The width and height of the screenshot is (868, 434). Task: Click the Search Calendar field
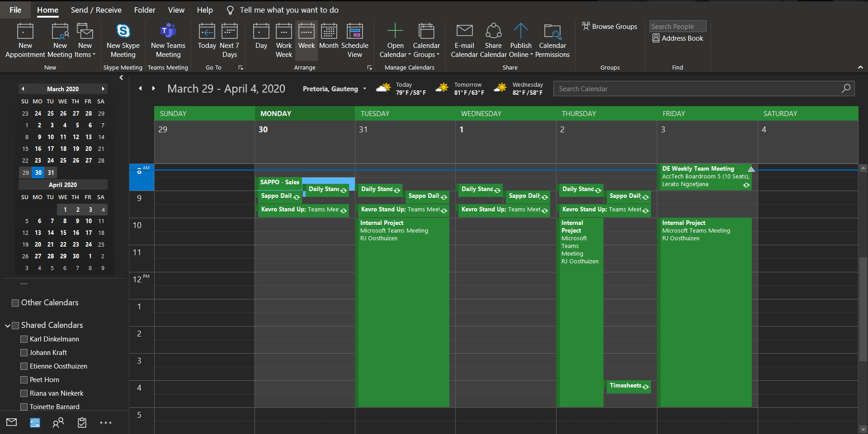[698, 89]
